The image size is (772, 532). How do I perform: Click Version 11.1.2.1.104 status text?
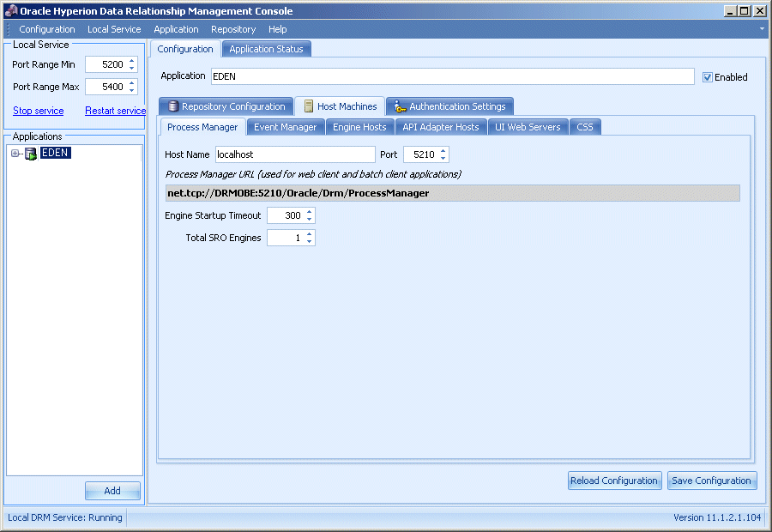717,517
